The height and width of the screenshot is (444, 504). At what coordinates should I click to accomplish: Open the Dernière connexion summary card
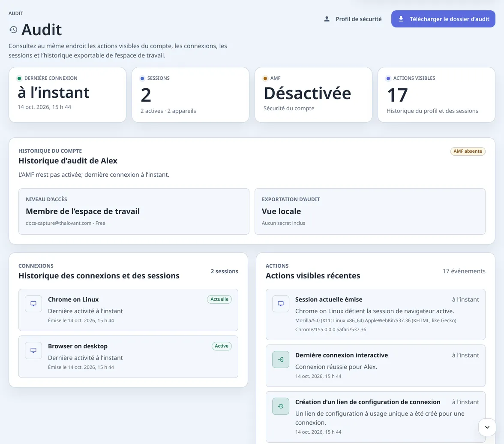tap(68, 94)
